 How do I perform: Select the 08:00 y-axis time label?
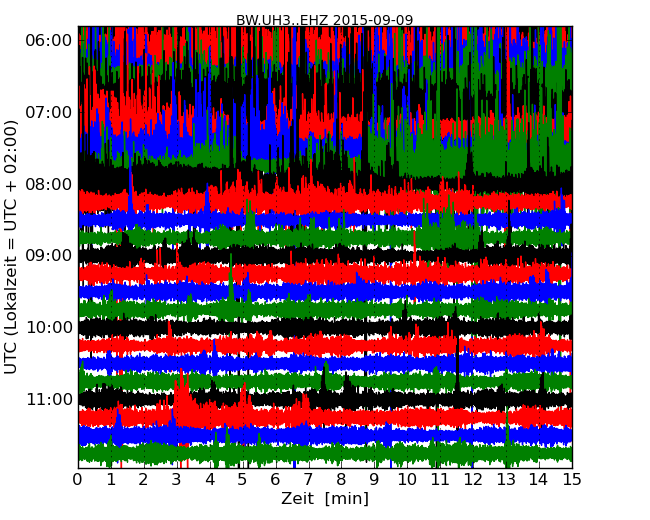coord(49,184)
